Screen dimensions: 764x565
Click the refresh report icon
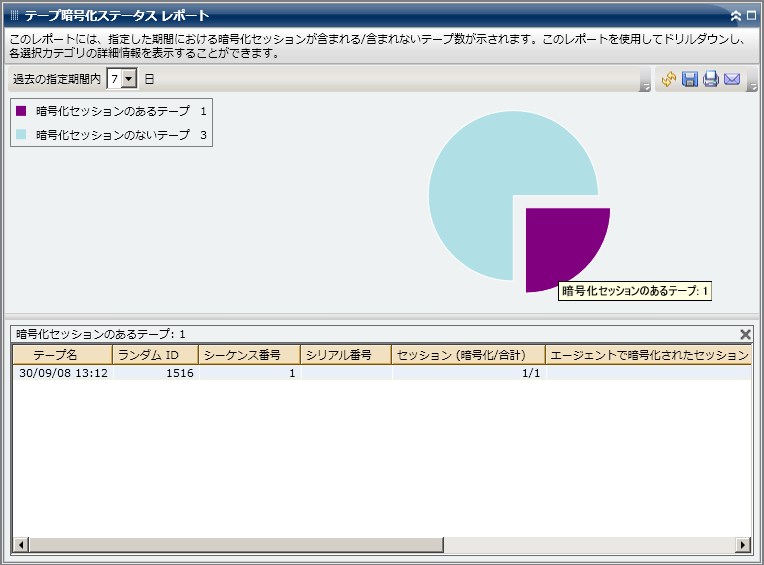(x=668, y=79)
